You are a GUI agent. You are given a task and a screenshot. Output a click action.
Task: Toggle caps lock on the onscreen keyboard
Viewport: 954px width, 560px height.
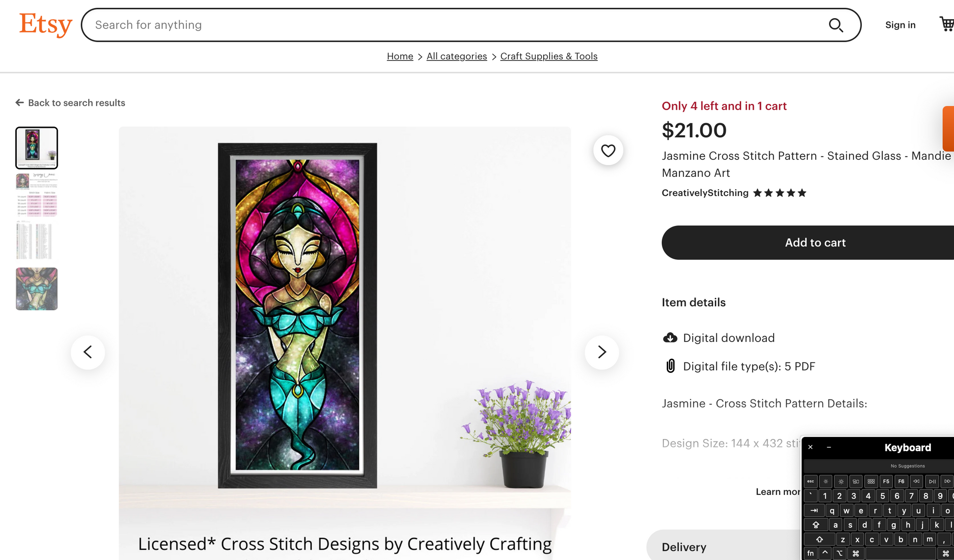pyautogui.click(x=816, y=525)
